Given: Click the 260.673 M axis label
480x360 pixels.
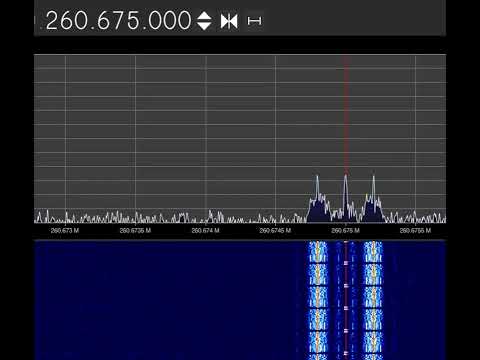Looking at the screenshot, I should (65, 230).
